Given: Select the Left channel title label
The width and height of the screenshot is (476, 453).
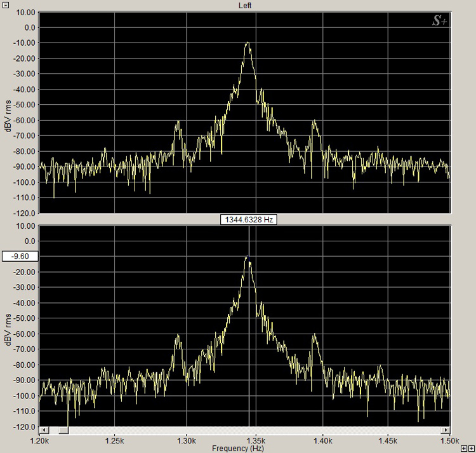Looking at the screenshot, I should [x=246, y=5].
